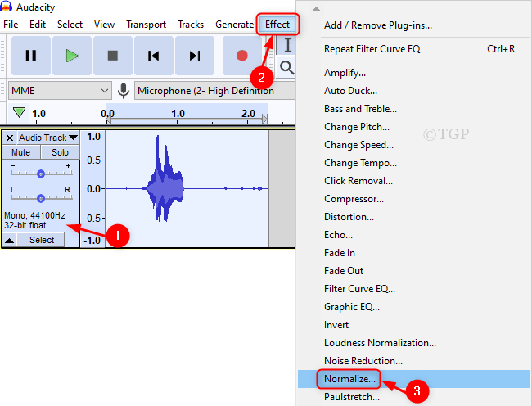532x406 pixels.
Task: Choose the Noise Reduction... effect
Action: pos(413,360)
